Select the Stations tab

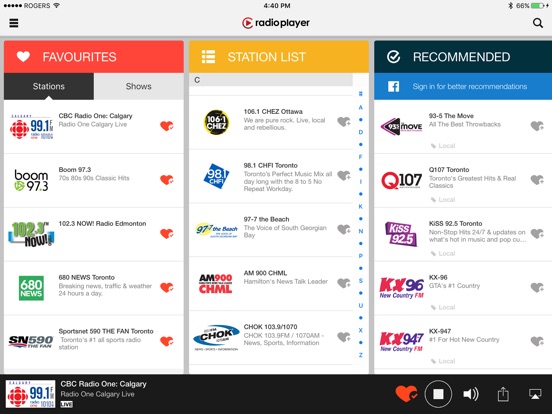(x=49, y=86)
